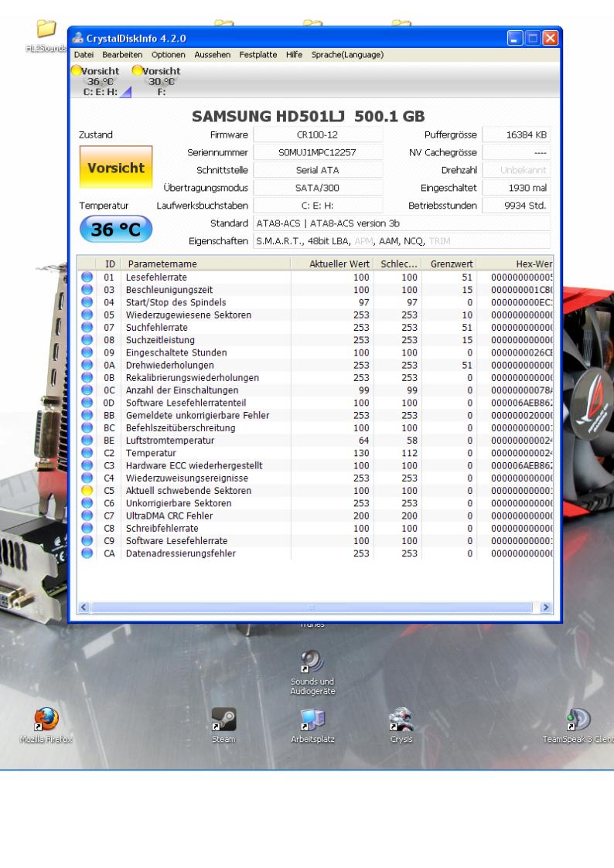The height and width of the screenshot is (868, 614).
Task: Click the CrystalDiskInfo title bar icon
Action: [77, 38]
